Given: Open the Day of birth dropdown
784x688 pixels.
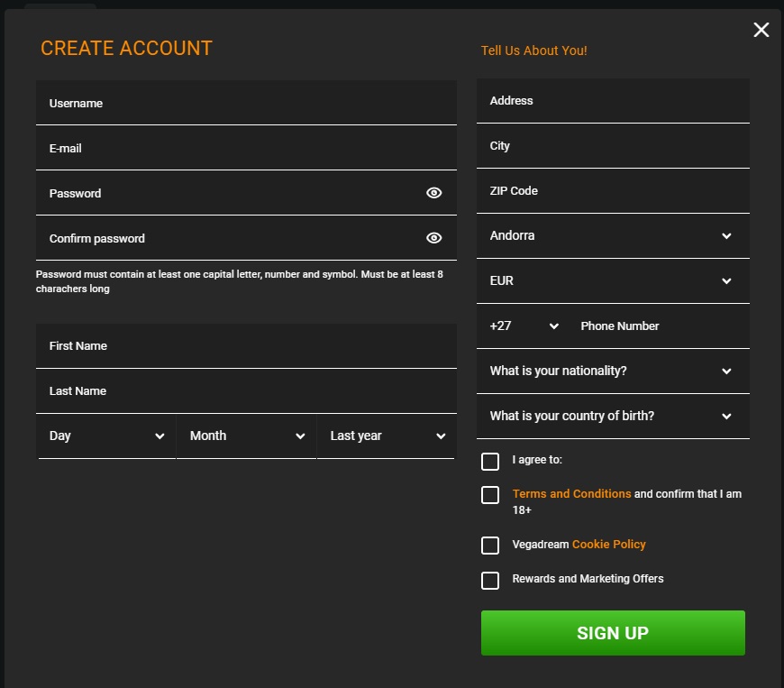Looking at the screenshot, I should (106, 436).
